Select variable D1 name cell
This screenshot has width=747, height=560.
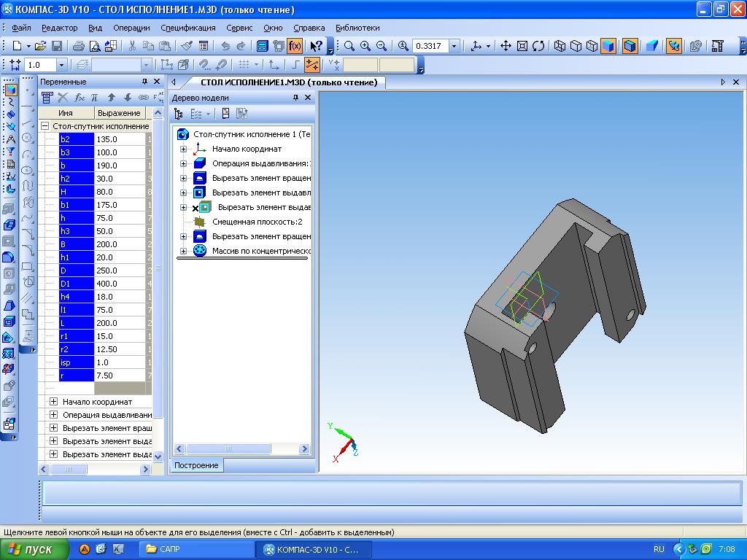77,284
